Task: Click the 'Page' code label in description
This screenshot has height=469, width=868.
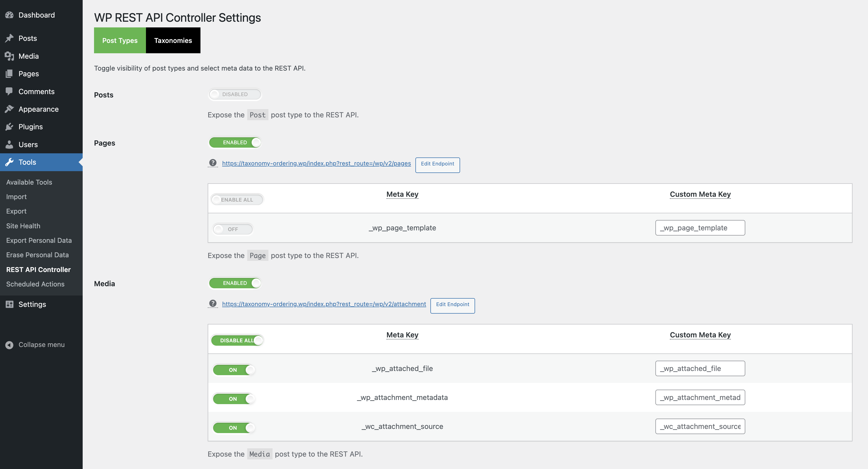Action: [x=258, y=255]
